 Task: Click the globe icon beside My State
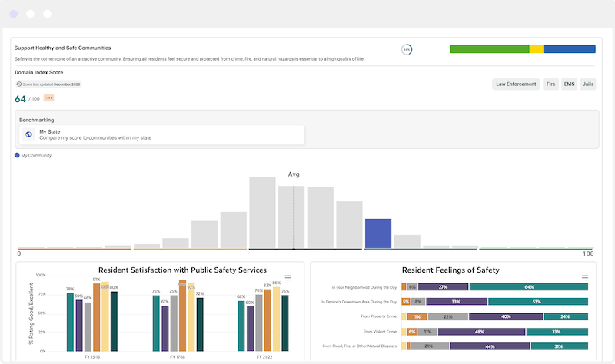click(x=28, y=134)
